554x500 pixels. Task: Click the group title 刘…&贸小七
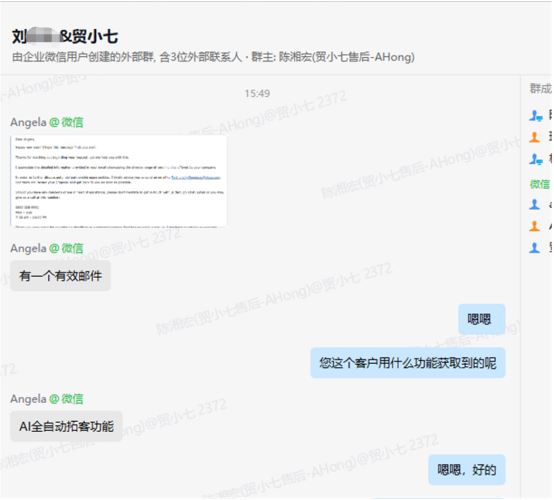65,36
